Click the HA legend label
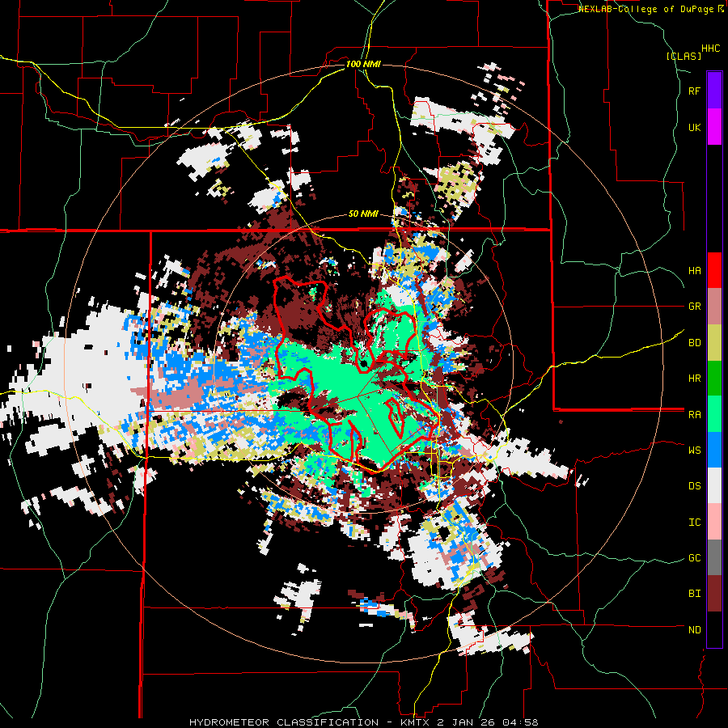 [x=694, y=271]
